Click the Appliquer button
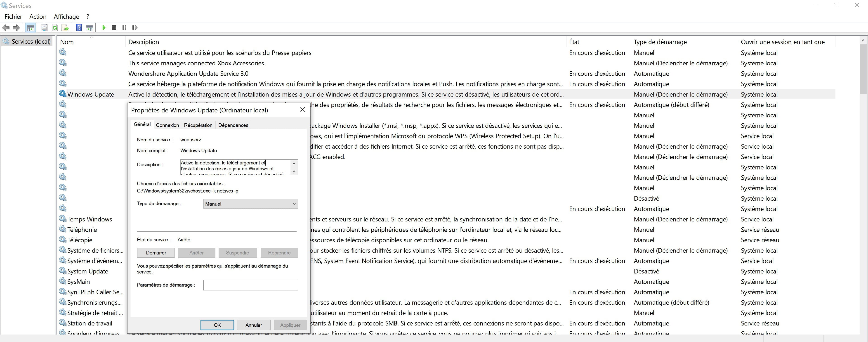The image size is (868, 342). point(290,325)
